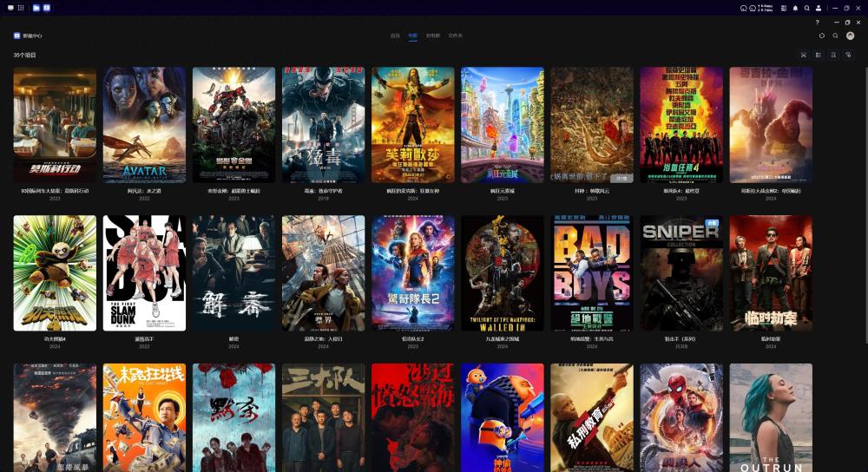This screenshot has width=868, height=472.
Task: Open the Transformers robot poster
Action: 233,125
